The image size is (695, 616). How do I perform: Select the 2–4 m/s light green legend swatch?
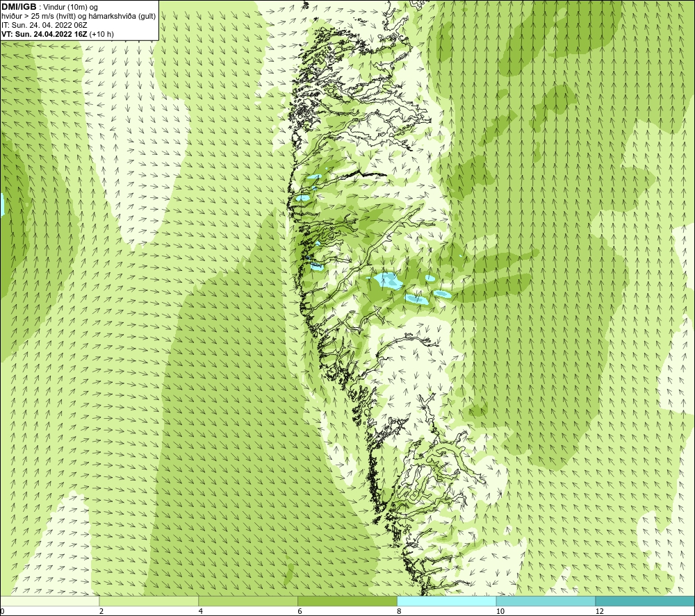(x=149, y=601)
